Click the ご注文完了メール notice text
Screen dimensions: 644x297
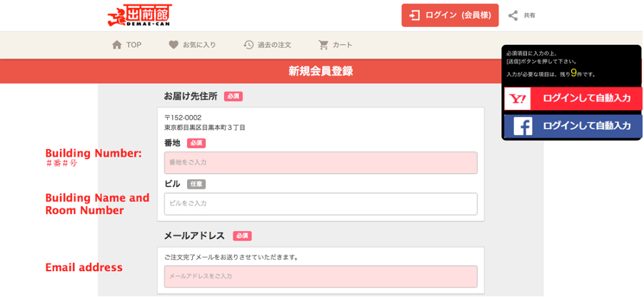[231, 258]
